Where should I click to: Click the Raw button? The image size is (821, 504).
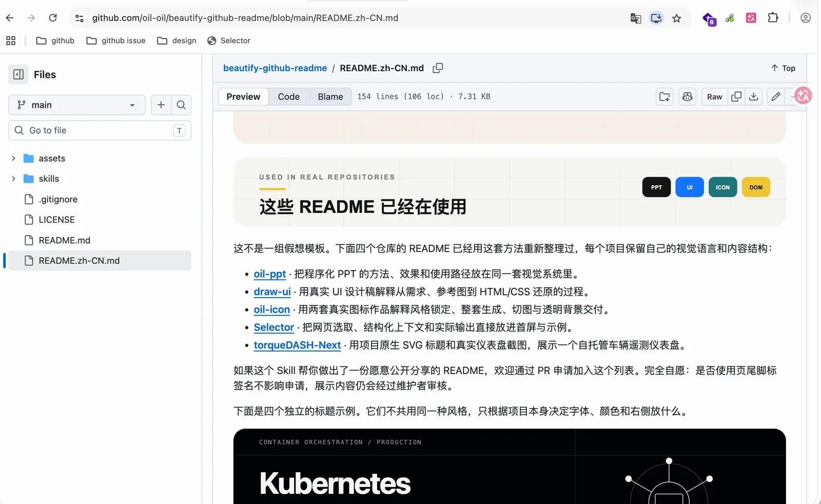pos(714,96)
